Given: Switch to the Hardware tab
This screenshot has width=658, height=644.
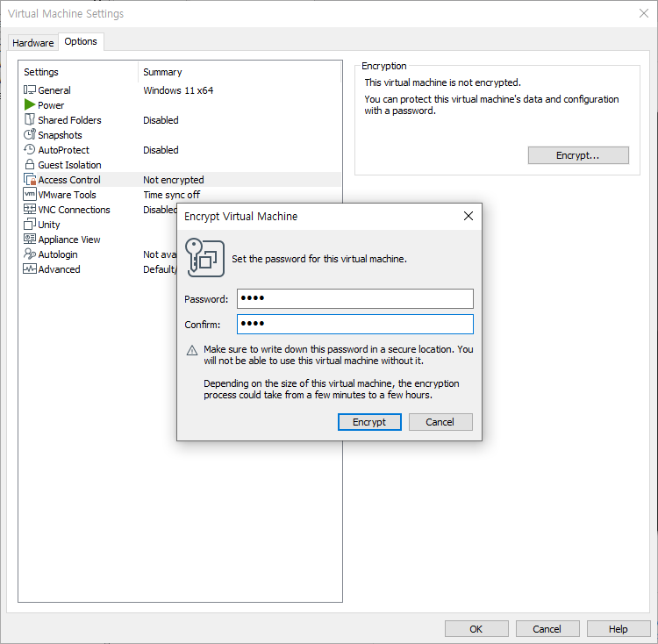Looking at the screenshot, I should coord(32,43).
